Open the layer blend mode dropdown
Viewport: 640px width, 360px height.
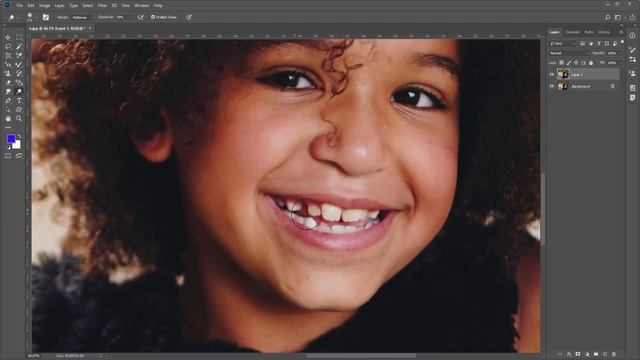569,53
